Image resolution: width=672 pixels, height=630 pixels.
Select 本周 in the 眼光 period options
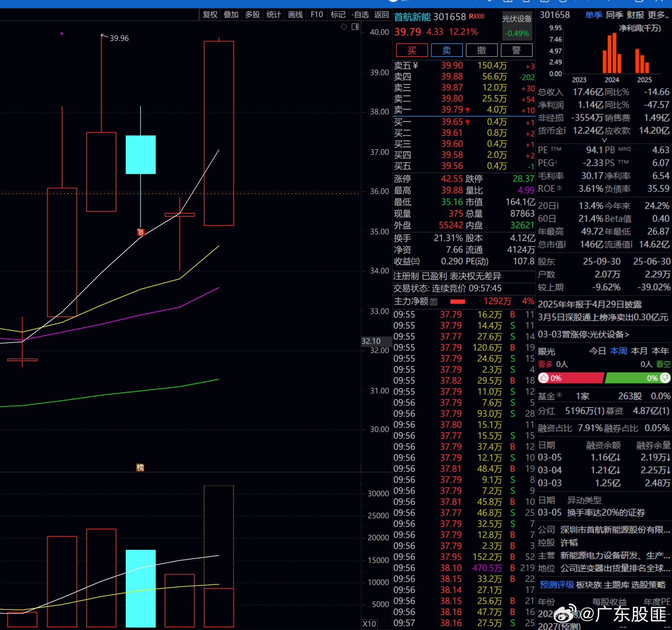coord(618,351)
